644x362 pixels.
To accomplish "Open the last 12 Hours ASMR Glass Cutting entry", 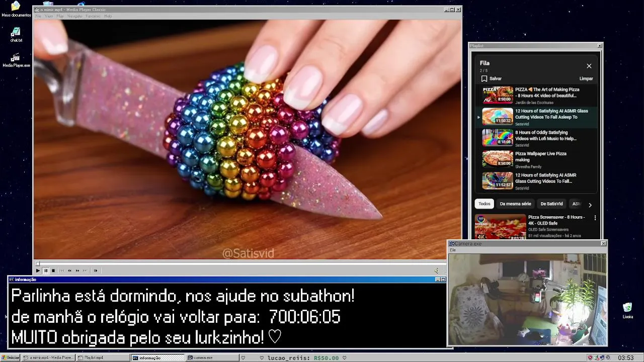I will (x=536, y=181).
